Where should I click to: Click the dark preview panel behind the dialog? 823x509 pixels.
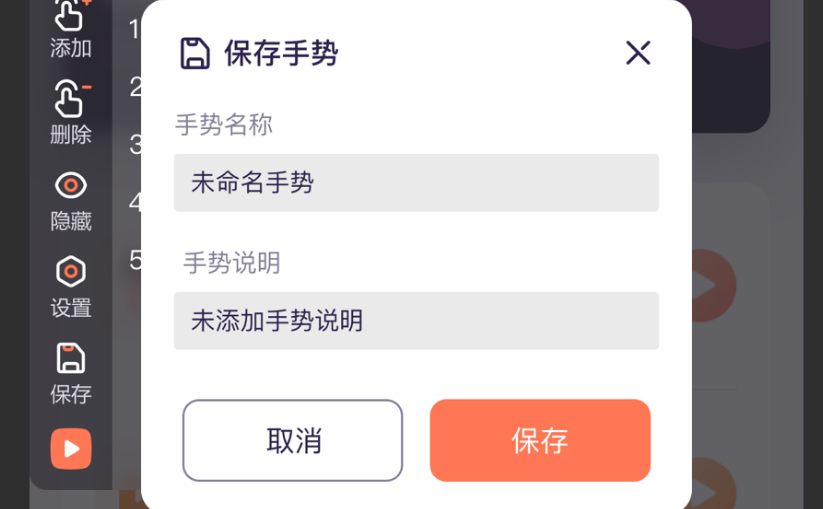point(731,66)
